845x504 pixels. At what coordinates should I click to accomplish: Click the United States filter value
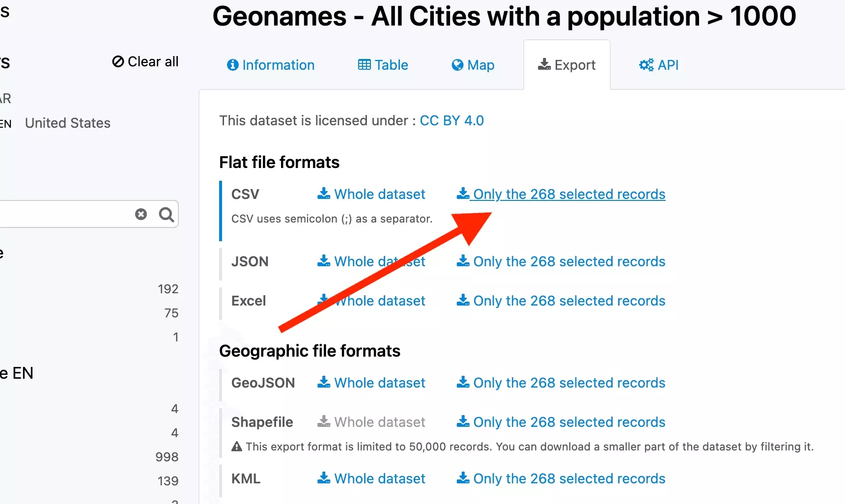(68, 123)
